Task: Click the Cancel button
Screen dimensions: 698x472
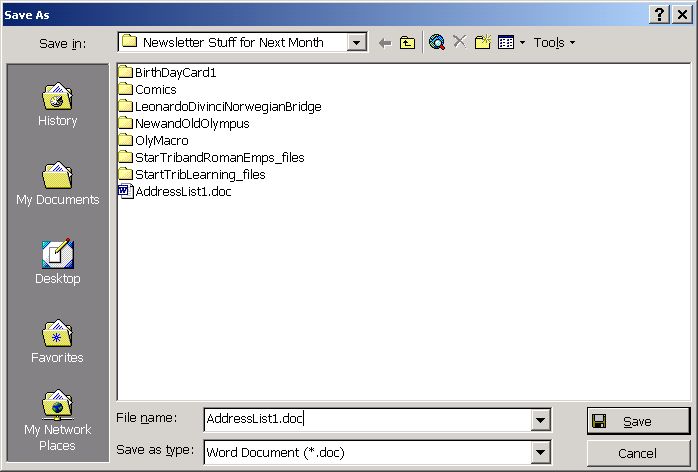Action: point(638,453)
